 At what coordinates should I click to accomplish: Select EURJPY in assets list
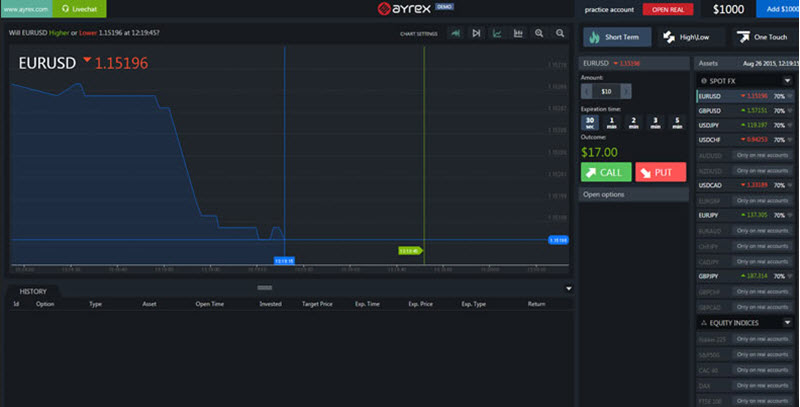(745, 215)
